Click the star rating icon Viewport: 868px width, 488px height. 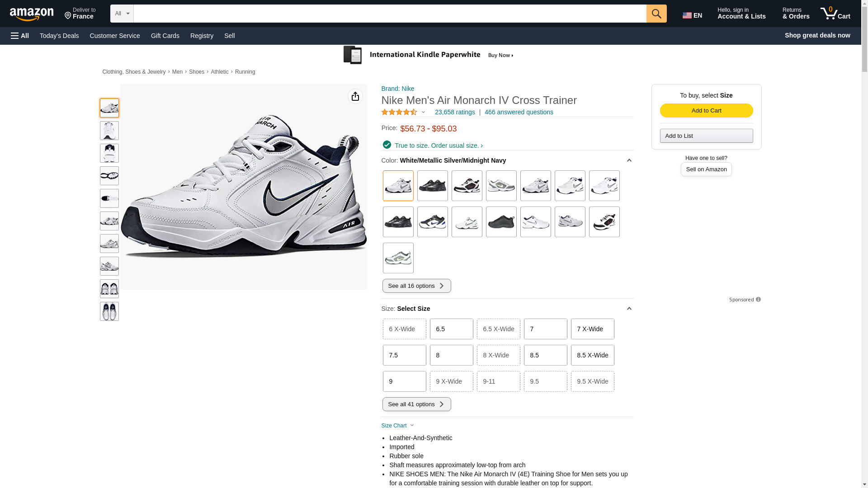click(x=399, y=112)
